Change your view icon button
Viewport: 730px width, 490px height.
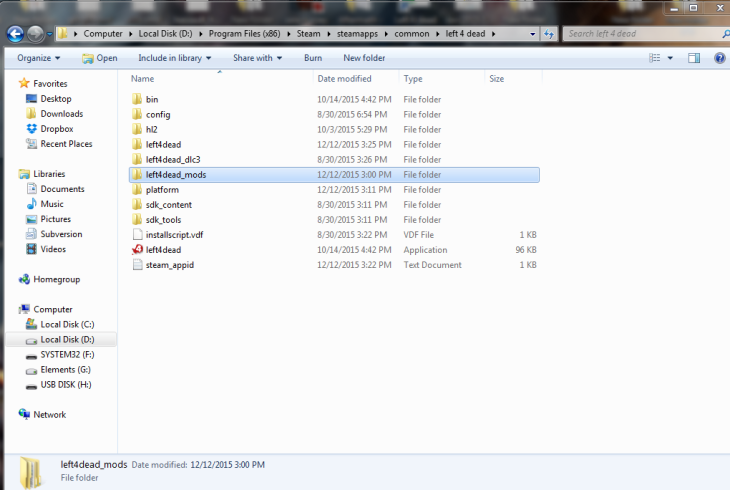coord(655,58)
